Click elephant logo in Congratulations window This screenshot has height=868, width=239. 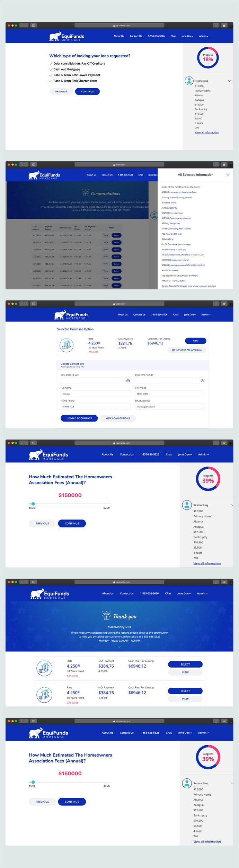click(44, 175)
